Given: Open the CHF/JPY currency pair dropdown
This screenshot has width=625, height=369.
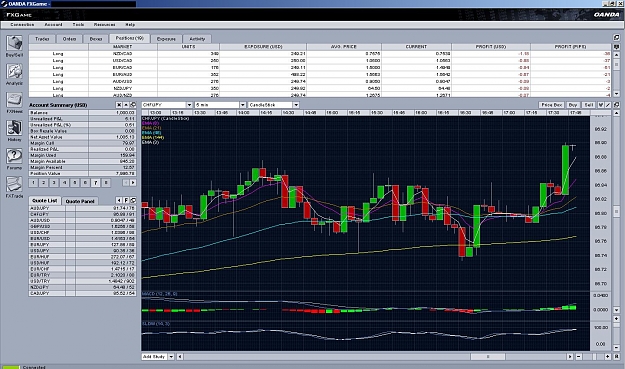Looking at the screenshot, I should (189, 105).
